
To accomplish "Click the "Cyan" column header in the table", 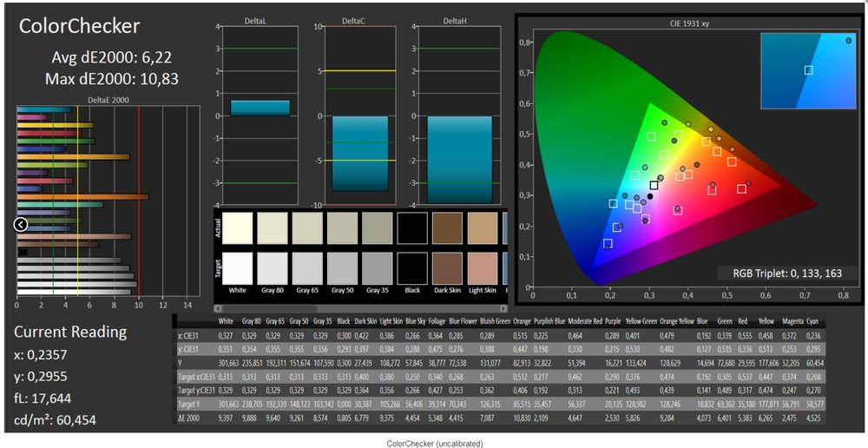I will (x=812, y=321).
